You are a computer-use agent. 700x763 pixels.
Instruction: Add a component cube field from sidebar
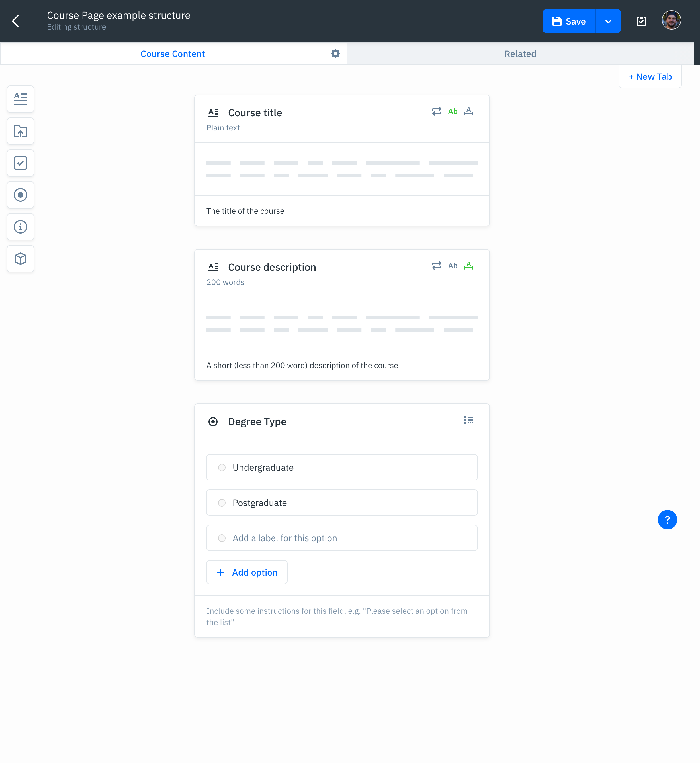21,258
